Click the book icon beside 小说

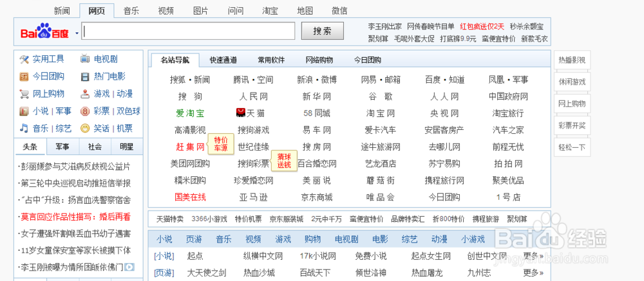click(24, 111)
